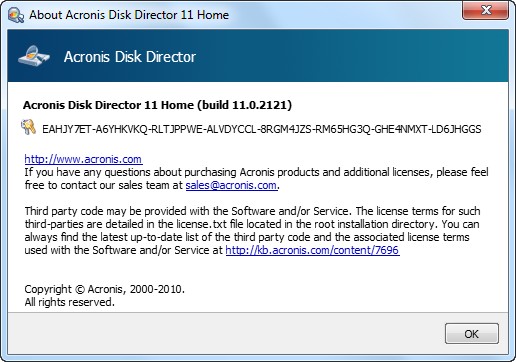Click the Disk Director logo in blue banner
516x362 pixels.
click(x=34, y=56)
